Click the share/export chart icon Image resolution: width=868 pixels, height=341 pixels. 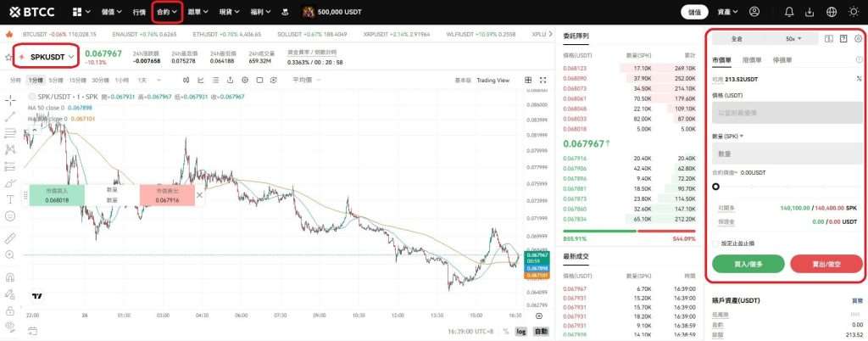tap(230, 81)
